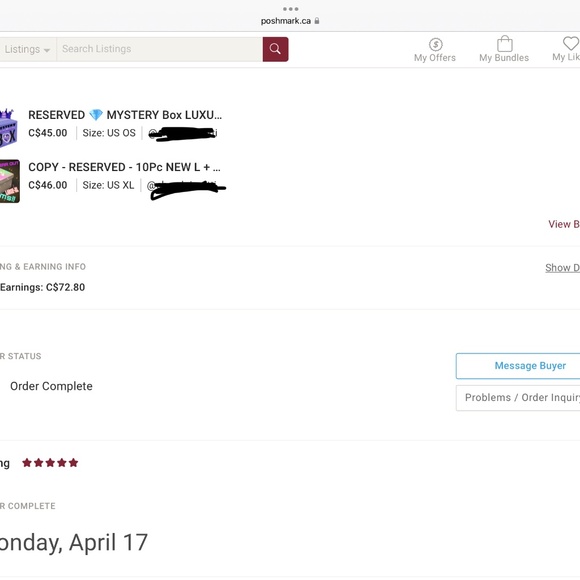Screen dimensions: 580x580
Task: Open the 10Pc NEW L listing thumbnail
Action: [x=10, y=181]
